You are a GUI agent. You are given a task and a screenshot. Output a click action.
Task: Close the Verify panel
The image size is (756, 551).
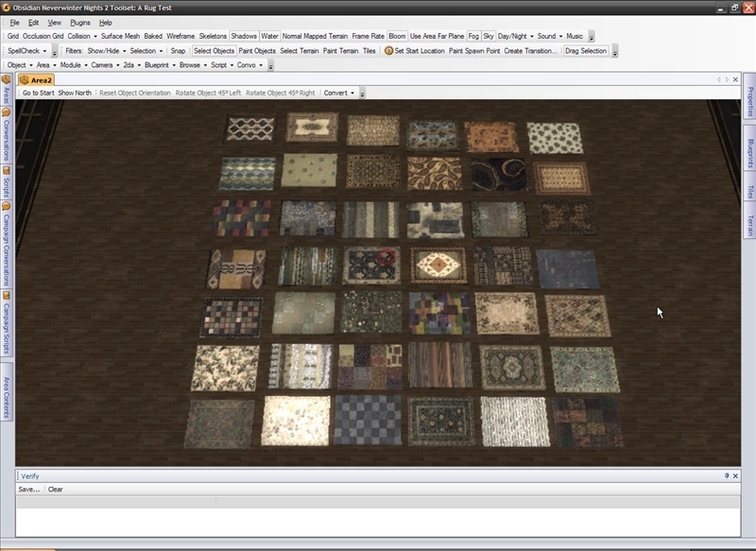737,476
